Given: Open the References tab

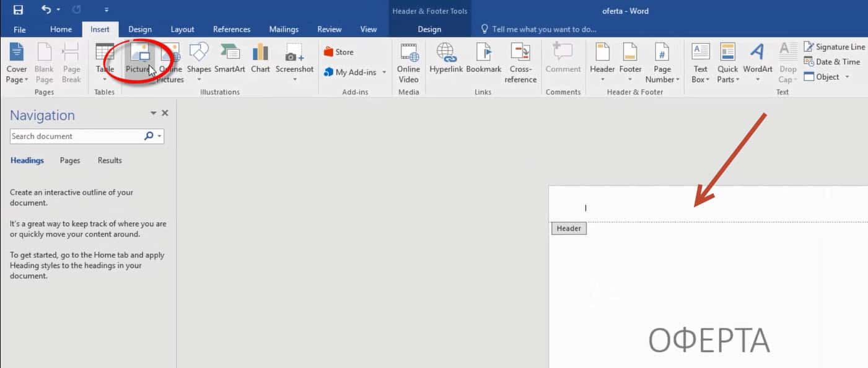Looking at the screenshot, I should [x=231, y=29].
